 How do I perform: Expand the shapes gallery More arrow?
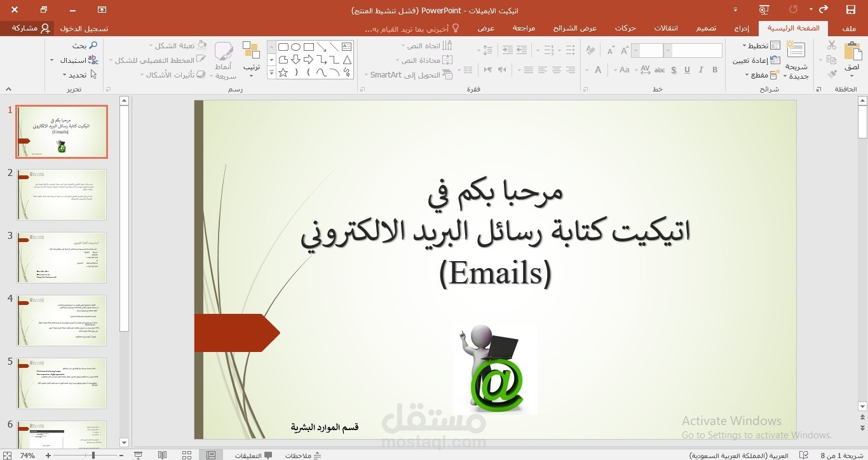[x=272, y=72]
